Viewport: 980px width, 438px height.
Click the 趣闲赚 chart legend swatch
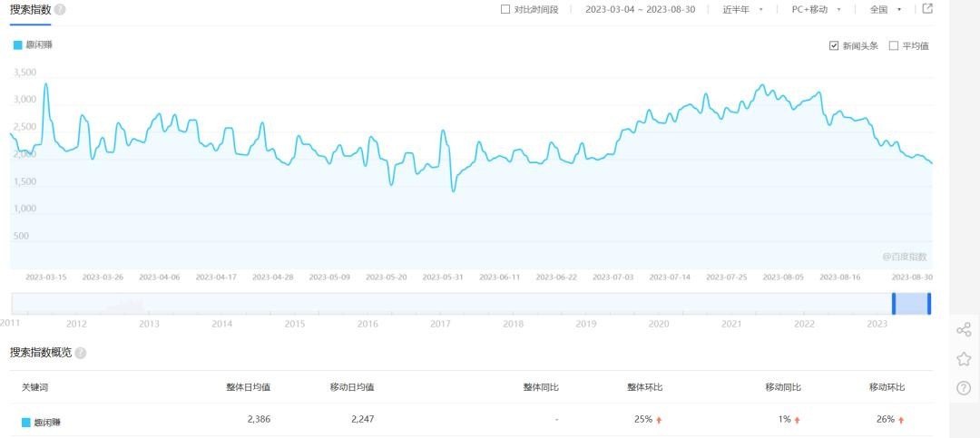17,44
